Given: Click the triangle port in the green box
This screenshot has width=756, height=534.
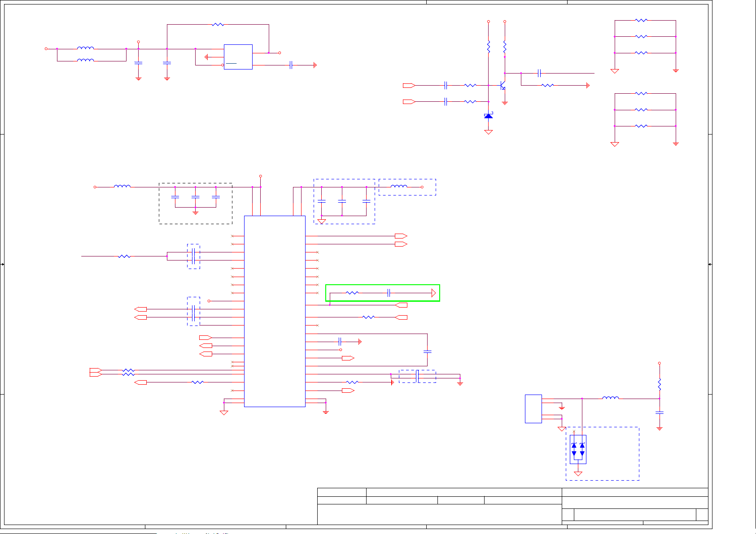Looking at the screenshot, I should click(x=433, y=293).
